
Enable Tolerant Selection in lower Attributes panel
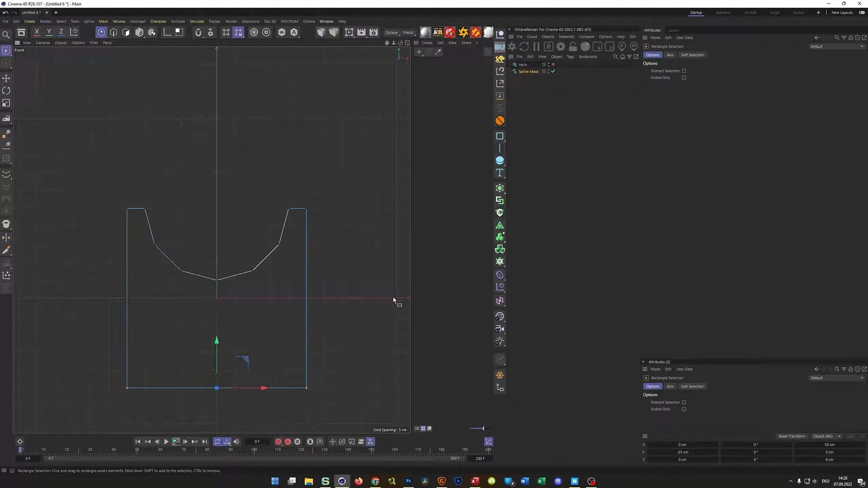tap(684, 402)
